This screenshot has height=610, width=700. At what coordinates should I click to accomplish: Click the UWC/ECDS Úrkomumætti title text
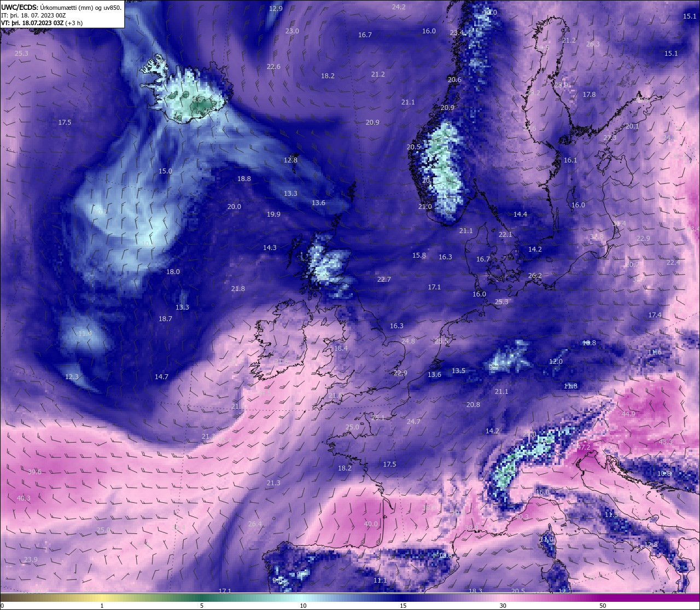coord(61,7)
